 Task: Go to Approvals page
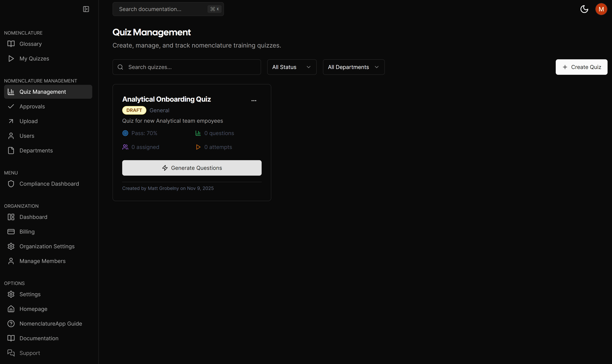32,106
